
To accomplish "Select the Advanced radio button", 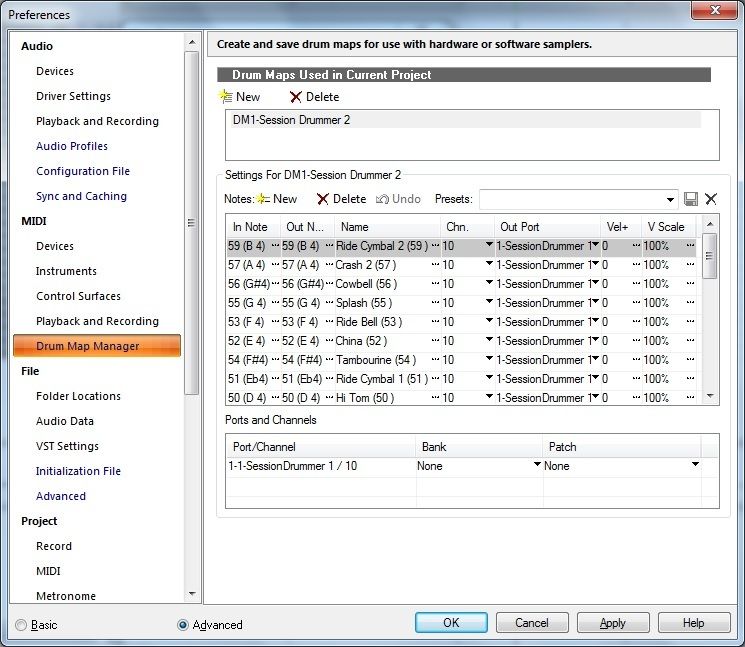I will (x=182, y=625).
